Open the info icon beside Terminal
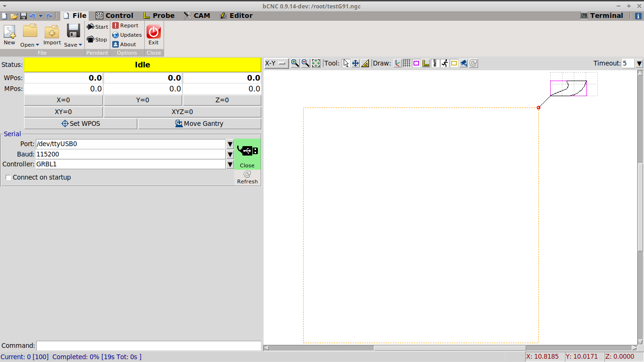This screenshot has height=362, width=644. pyautogui.click(x=638, y=16)
